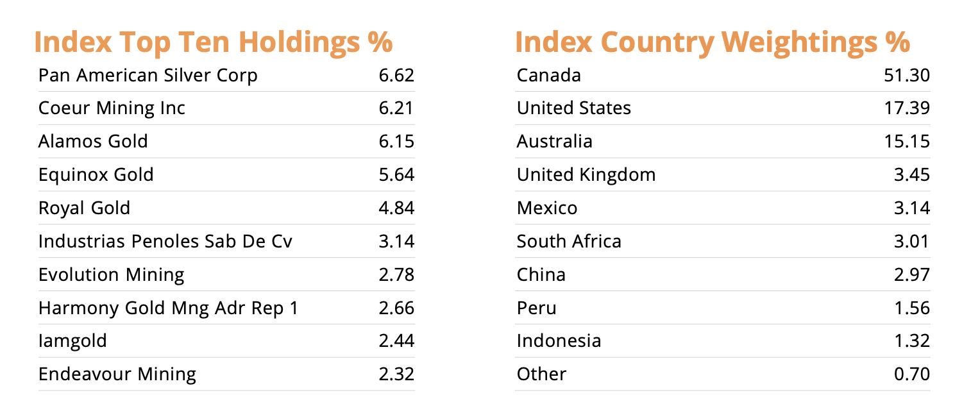The image size is (980, 395).
Task: Select the United States country label
Action: click(573, 108)
